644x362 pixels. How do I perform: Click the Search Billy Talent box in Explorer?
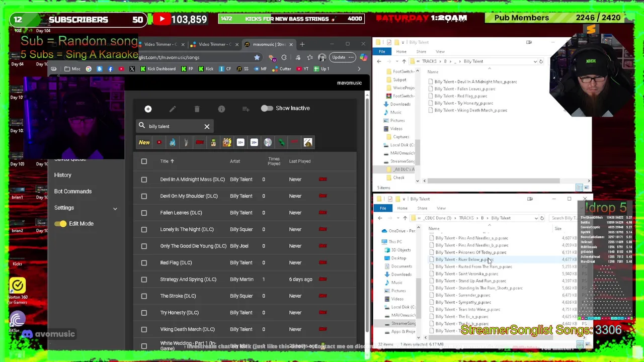[563, 218]
